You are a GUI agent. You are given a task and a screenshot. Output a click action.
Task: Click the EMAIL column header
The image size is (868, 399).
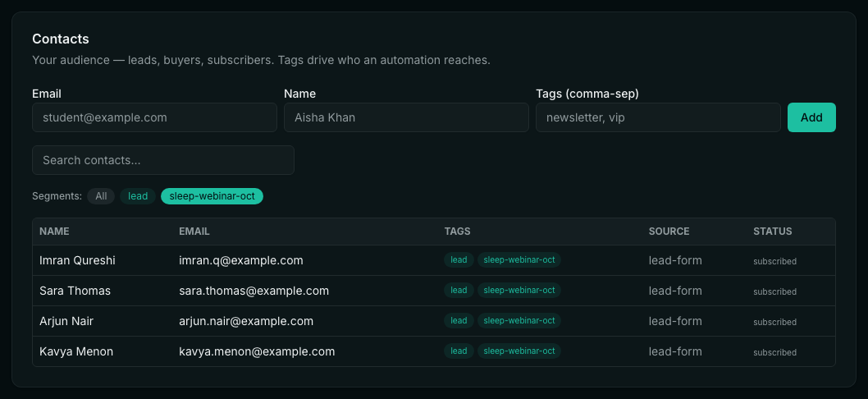pyautogui.click(x=194, y=232)
